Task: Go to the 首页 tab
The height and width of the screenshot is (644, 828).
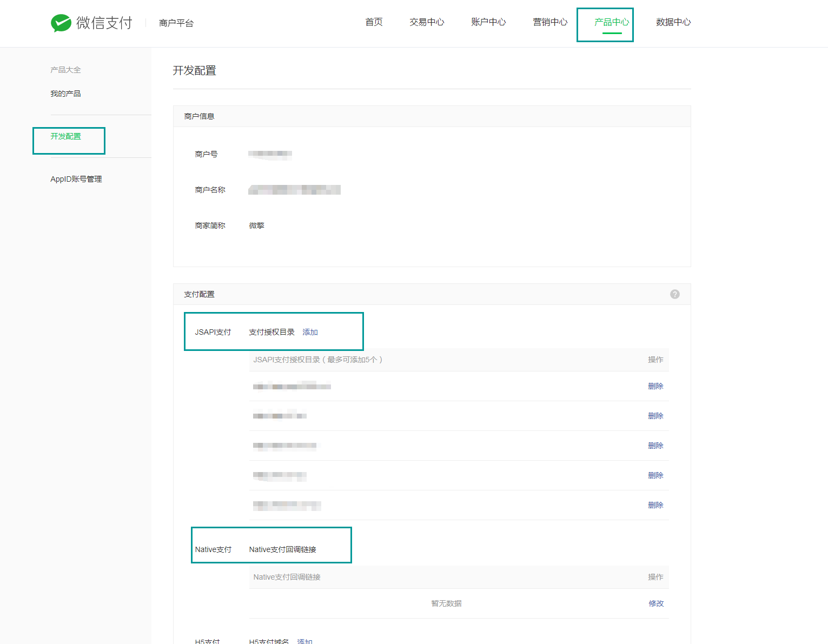Action: (x=374, y=22)
